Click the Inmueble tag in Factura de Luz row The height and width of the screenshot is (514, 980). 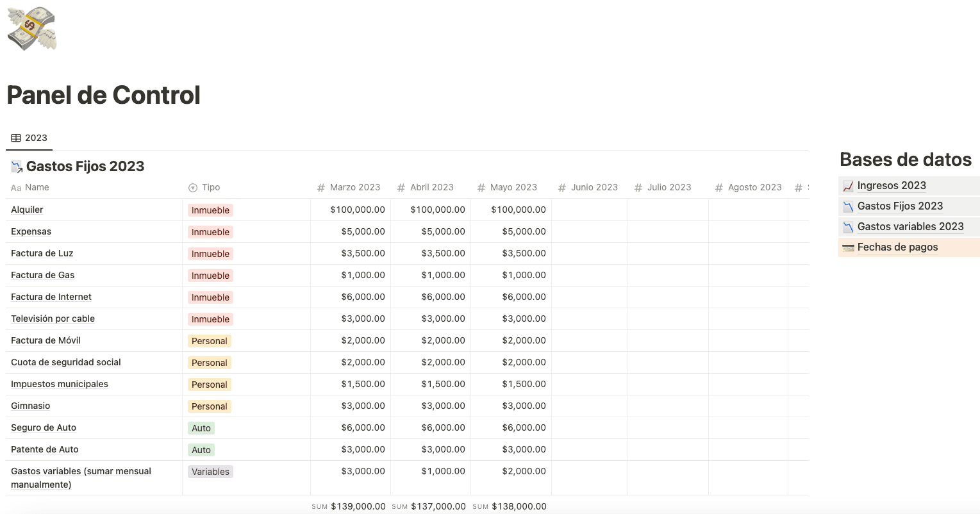click(x=210, y=254)
